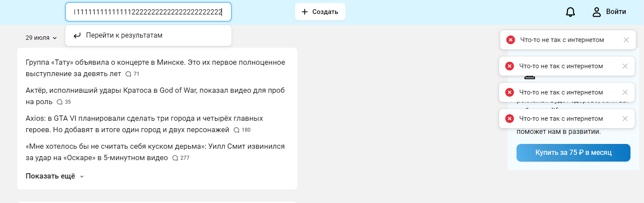Close the second internet error notification
Image resolution: width=644 pixels, height=203 pixels.
[625, 66]
